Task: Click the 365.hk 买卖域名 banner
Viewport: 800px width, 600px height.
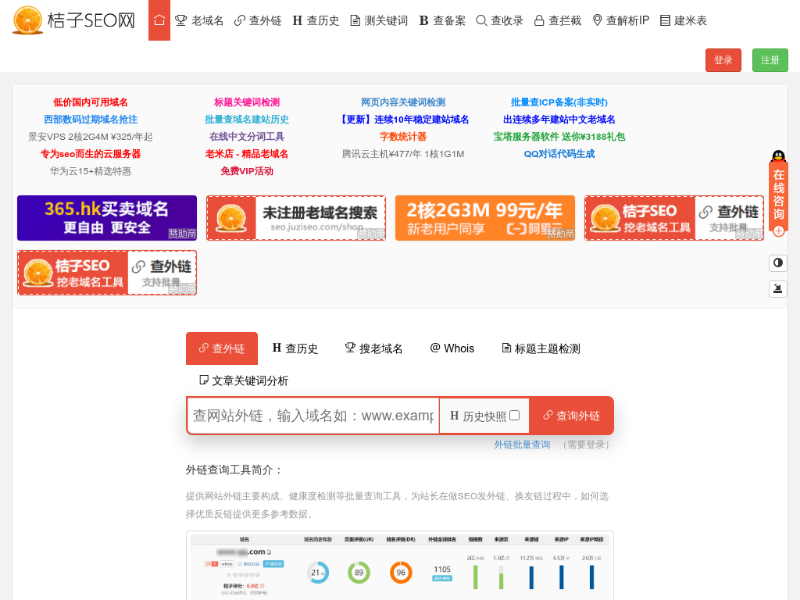Action: point(107,218)
